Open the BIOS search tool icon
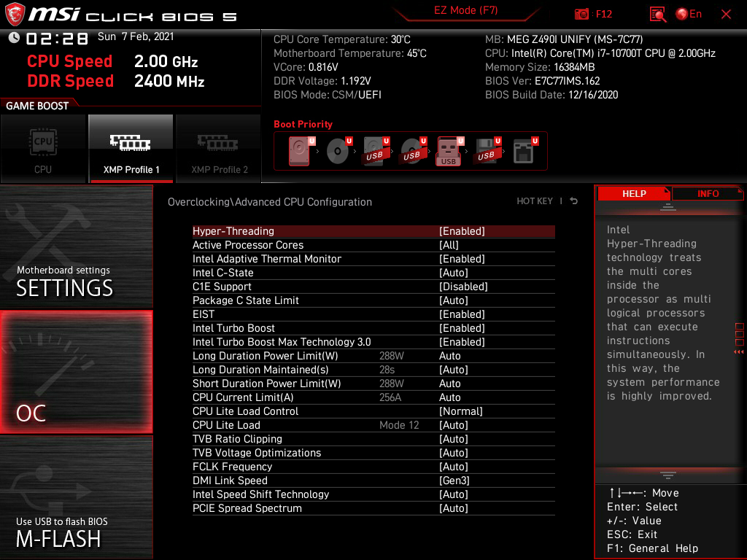Screen dimensions: 747x560 658,14
